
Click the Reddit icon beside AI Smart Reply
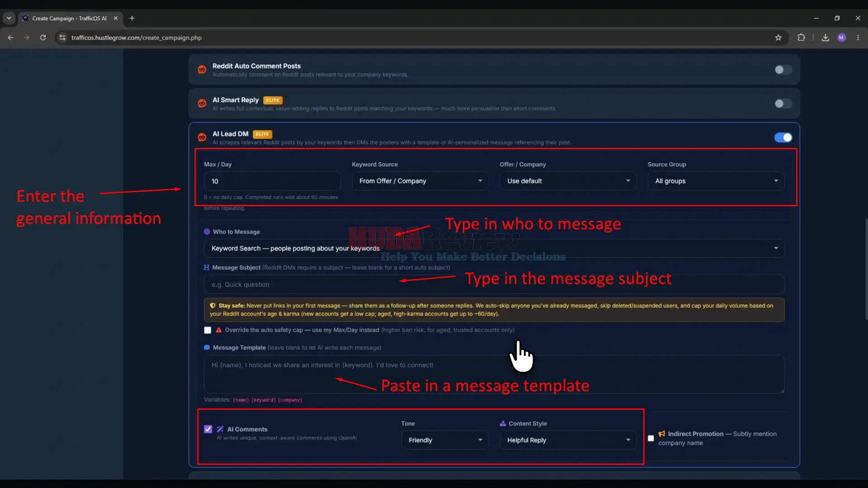coord(202,104)
